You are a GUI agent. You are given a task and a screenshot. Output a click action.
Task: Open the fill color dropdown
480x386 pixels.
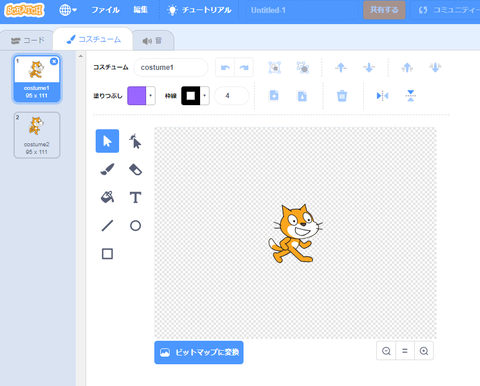tap(151, 96)
